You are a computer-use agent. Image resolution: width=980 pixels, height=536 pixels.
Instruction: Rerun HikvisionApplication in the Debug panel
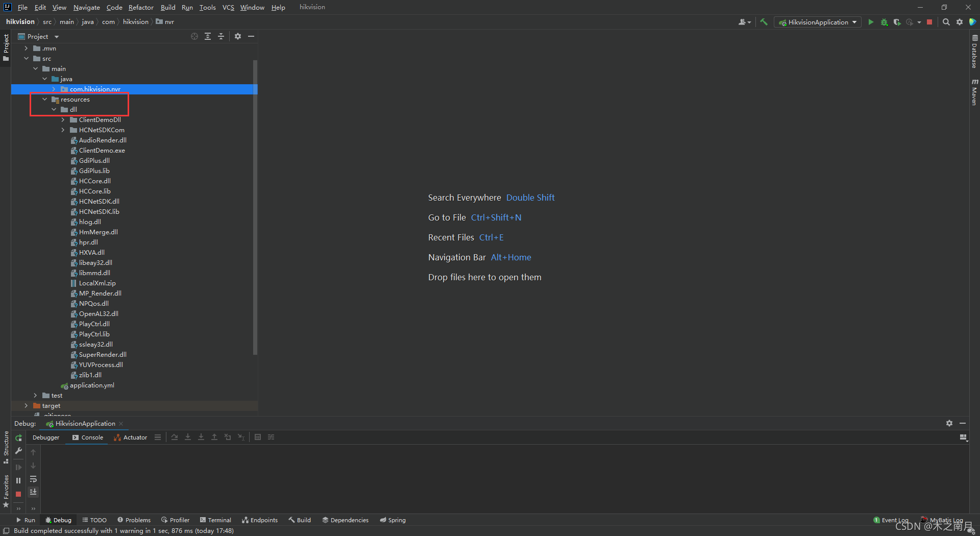coord(18,437)
